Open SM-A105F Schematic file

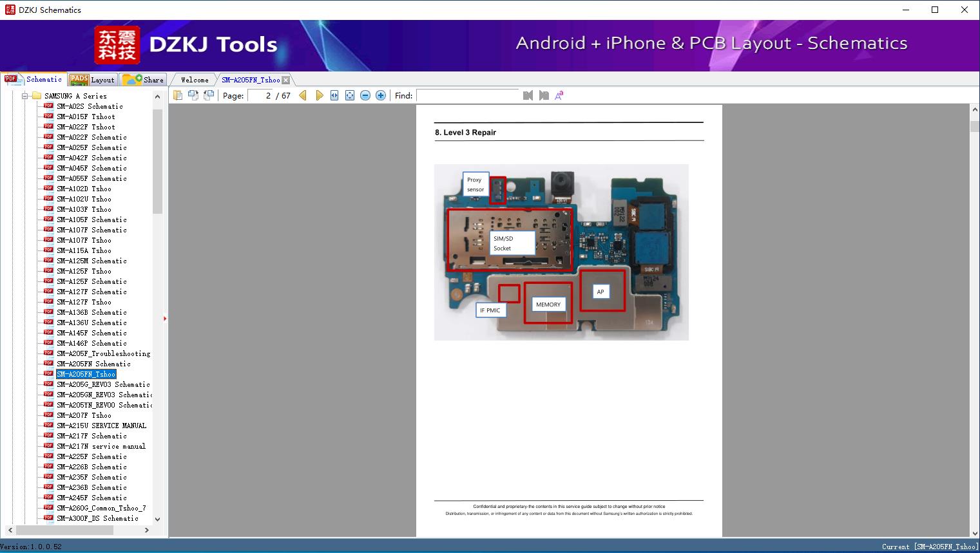pos(91,220)
